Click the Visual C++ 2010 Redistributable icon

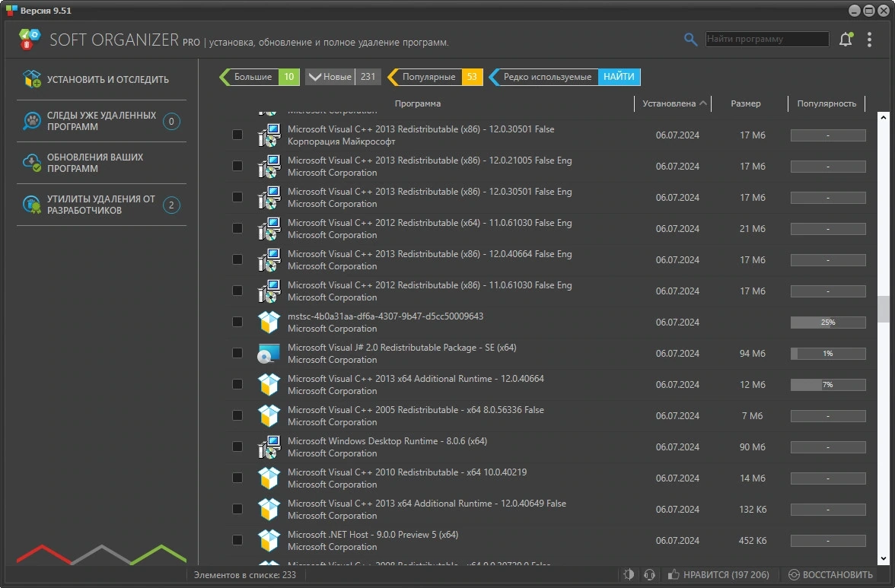tap(269, 478)
